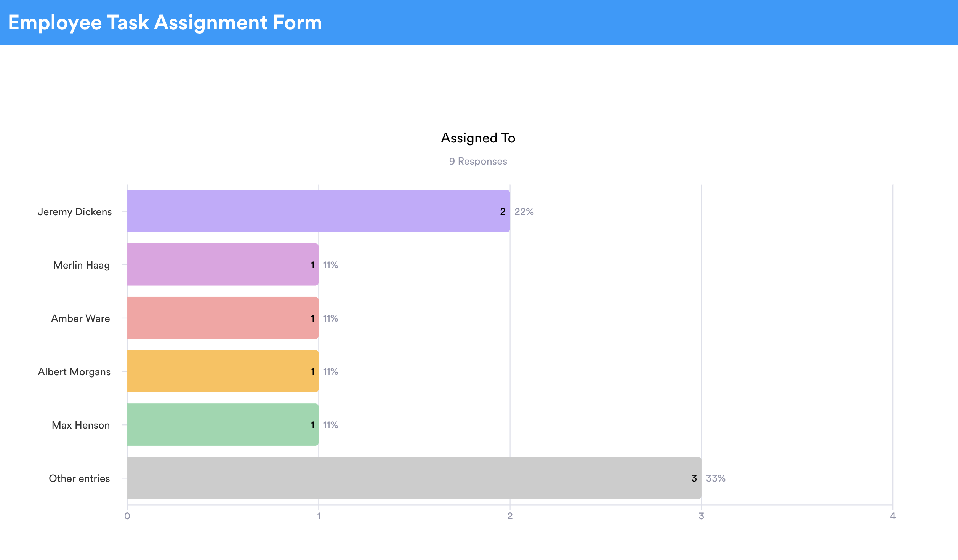The image size is (958, 560).
Task: Select the pink Merlin Haag bar
Action: [x=223, y=264]
